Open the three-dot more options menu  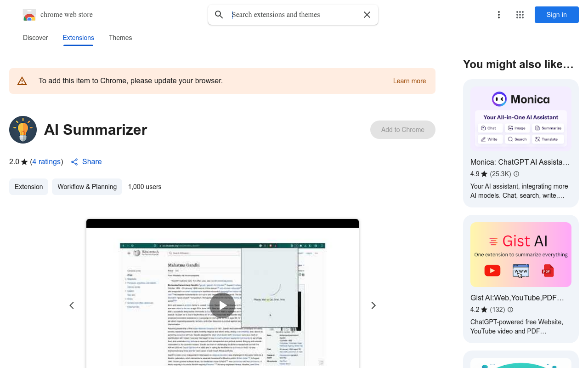(498, 15)
